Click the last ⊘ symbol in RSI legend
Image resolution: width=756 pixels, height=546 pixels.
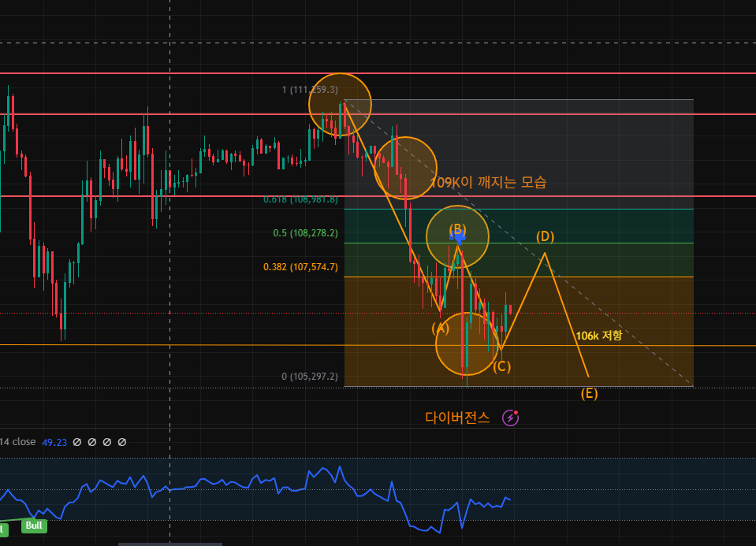[122, 443]
